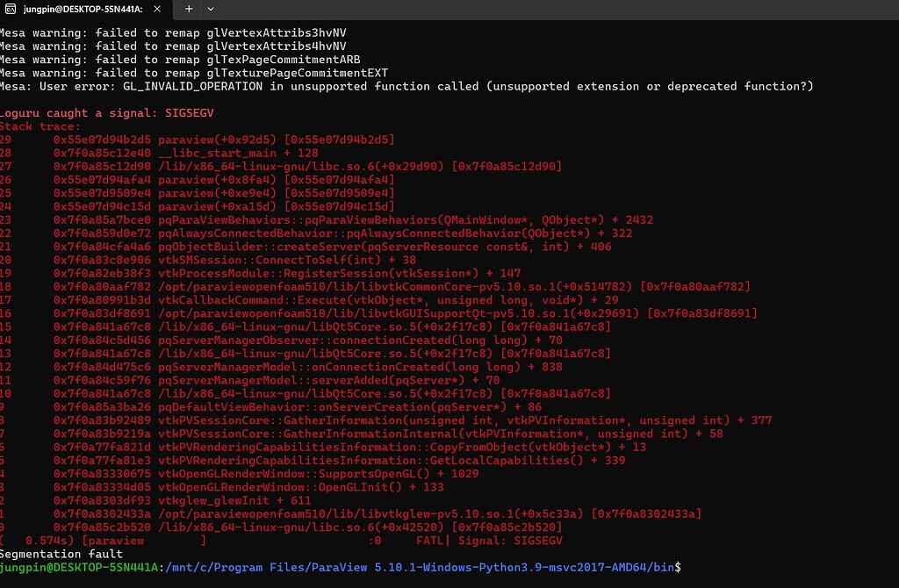
Task: Click the vtkOpenGLRenderWindow::SupportsOpenGL() stack frame
Action: (x=318, y=473)
